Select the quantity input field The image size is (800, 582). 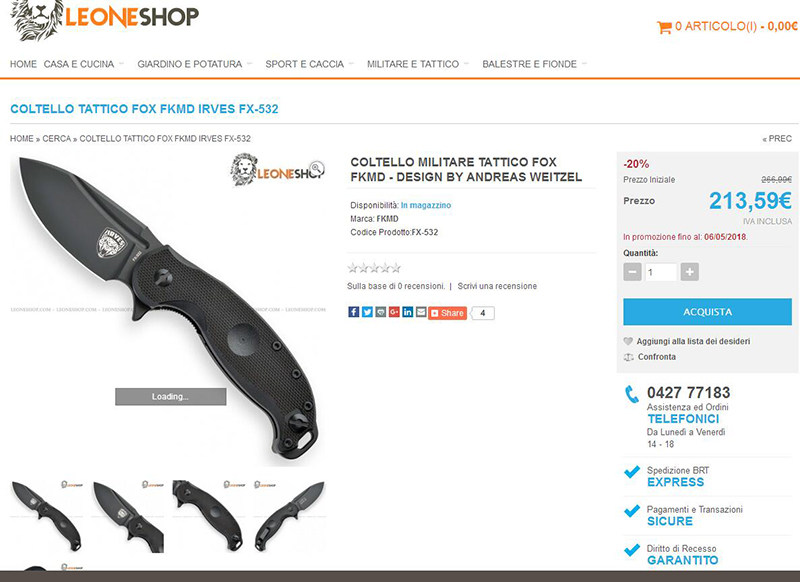(661, 272)
